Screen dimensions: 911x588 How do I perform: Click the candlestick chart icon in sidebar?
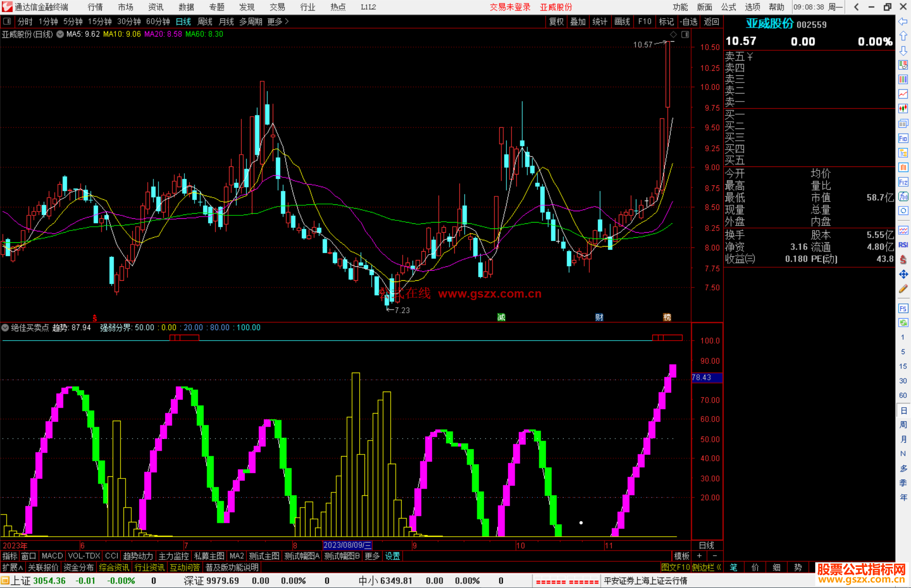(x=903, y=109)
